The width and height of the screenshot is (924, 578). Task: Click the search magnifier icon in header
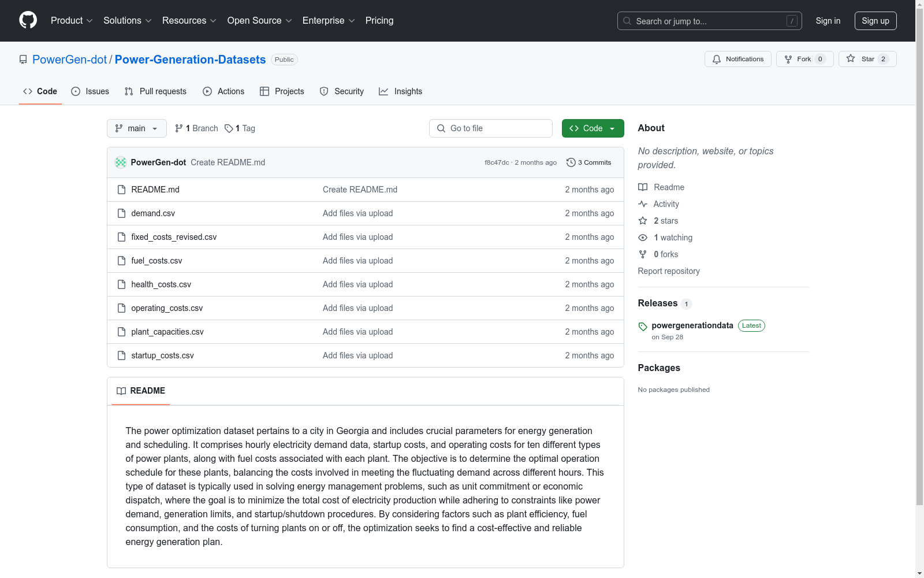coord(627,21)
